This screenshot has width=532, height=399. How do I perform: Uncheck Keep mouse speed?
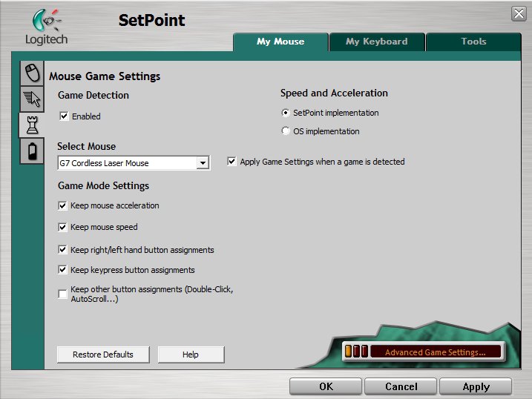pyautogui.click(x=63, y=227)
